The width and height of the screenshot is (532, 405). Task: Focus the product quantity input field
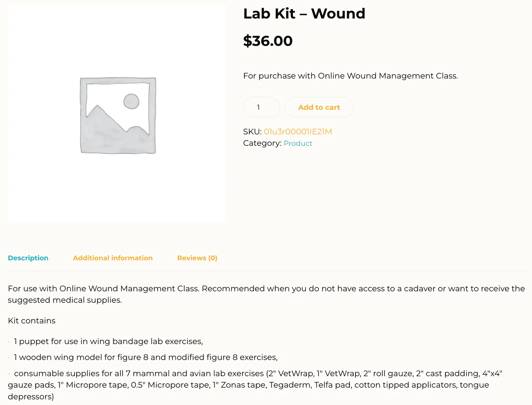click(x=261, y=107)
